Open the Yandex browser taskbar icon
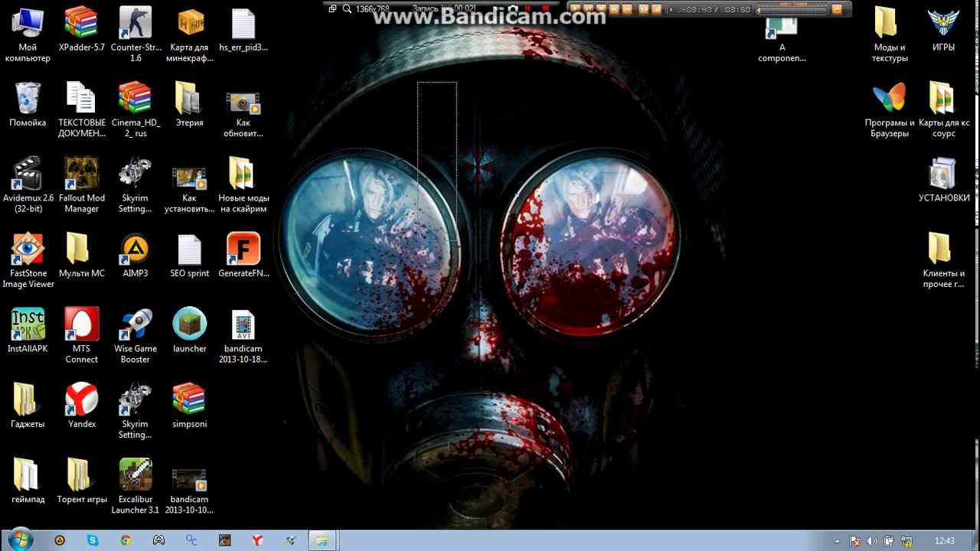Viewport: 980px width, 551px height. tap(258, 540)
